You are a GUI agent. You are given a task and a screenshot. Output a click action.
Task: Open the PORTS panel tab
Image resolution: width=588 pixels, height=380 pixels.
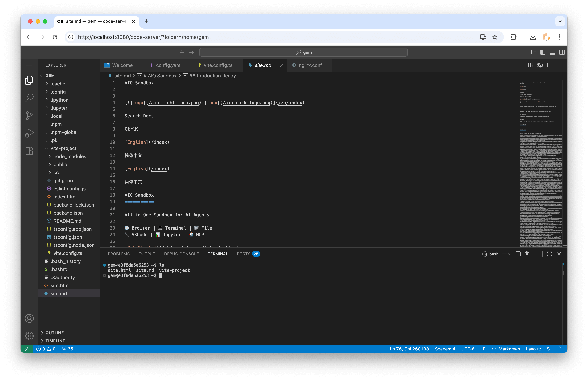[x=243, y=254]
